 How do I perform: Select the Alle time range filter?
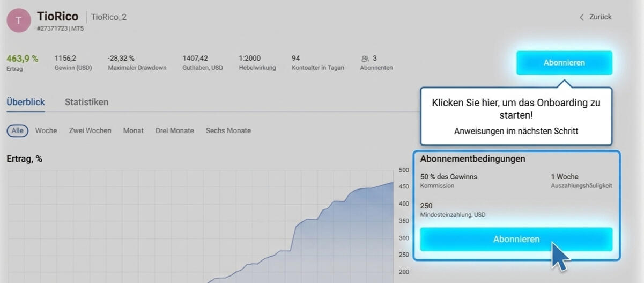[17, 130]
